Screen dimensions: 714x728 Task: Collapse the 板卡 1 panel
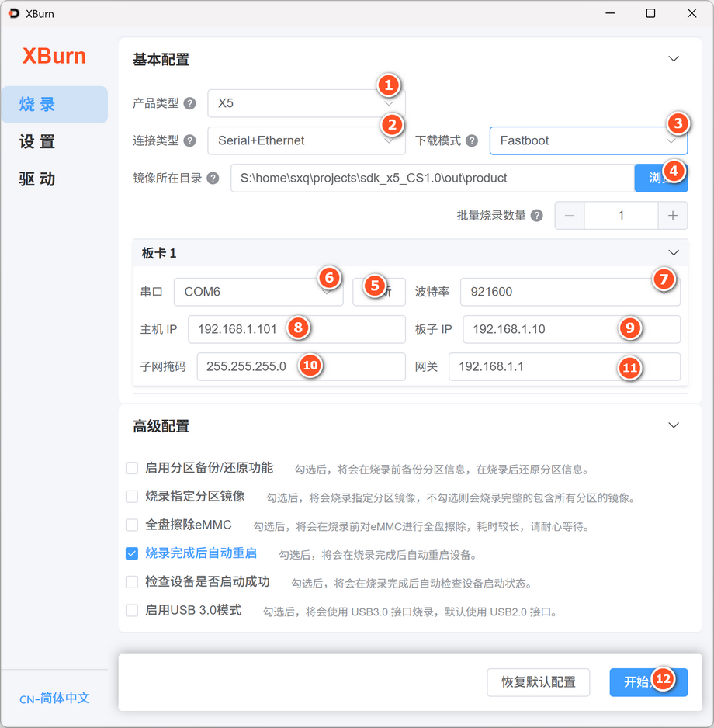(674, 253)
